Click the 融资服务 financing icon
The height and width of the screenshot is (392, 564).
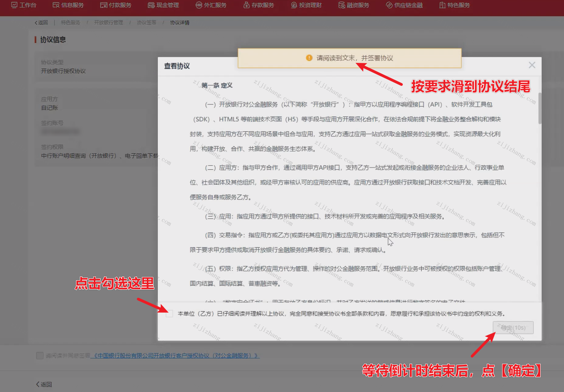[342, 5]
